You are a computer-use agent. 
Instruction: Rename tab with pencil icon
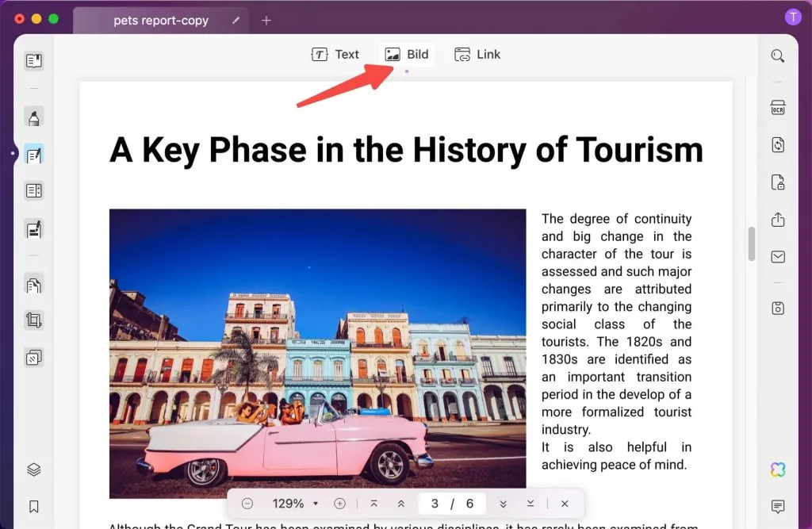236,20
